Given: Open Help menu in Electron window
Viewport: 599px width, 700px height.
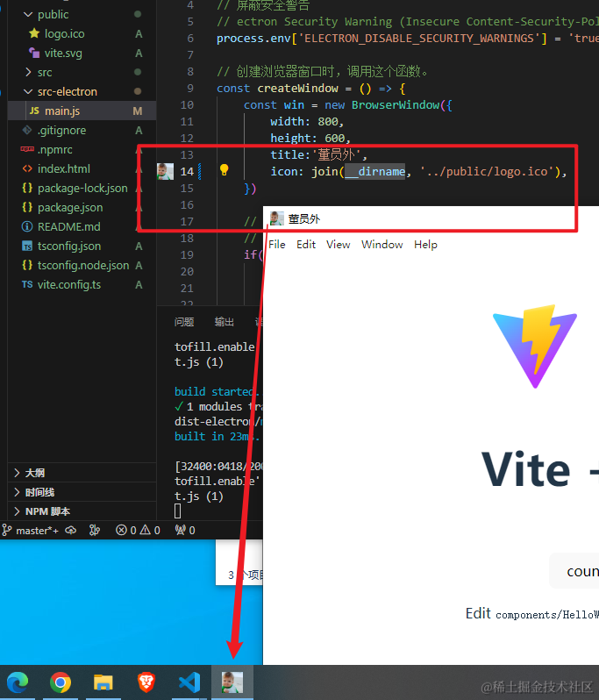Looking at the screenshot, I should point(425,245).
